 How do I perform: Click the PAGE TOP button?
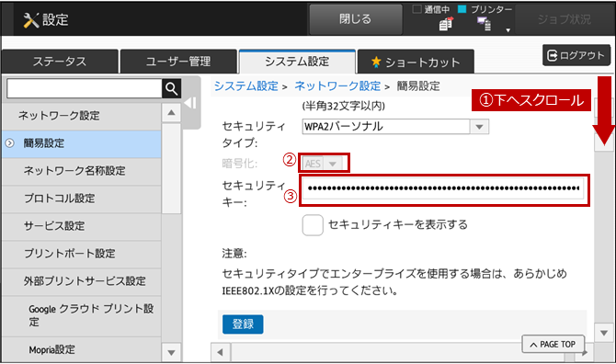(553, 345)
